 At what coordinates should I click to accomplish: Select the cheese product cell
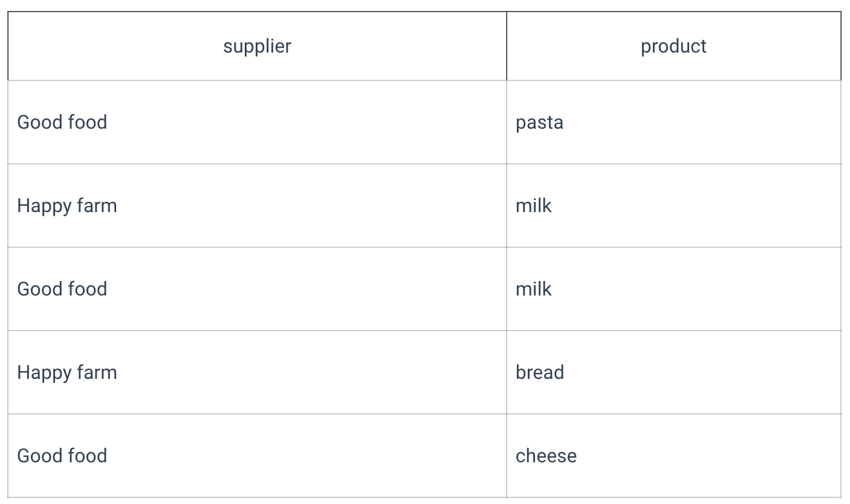(x=673, y=456)
